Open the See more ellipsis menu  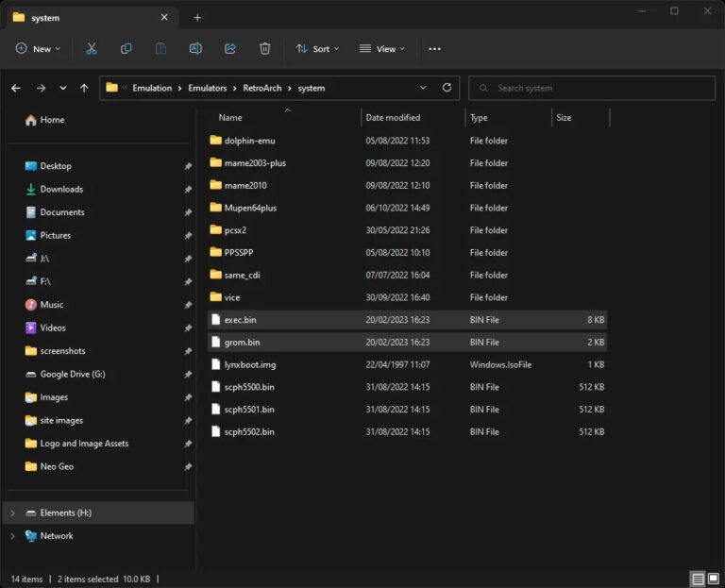coord(434,48)
